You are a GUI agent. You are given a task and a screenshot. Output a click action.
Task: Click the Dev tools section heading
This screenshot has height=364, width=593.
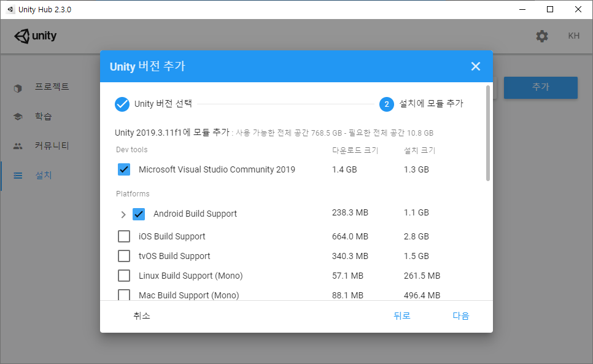click(x=131, y=150)
